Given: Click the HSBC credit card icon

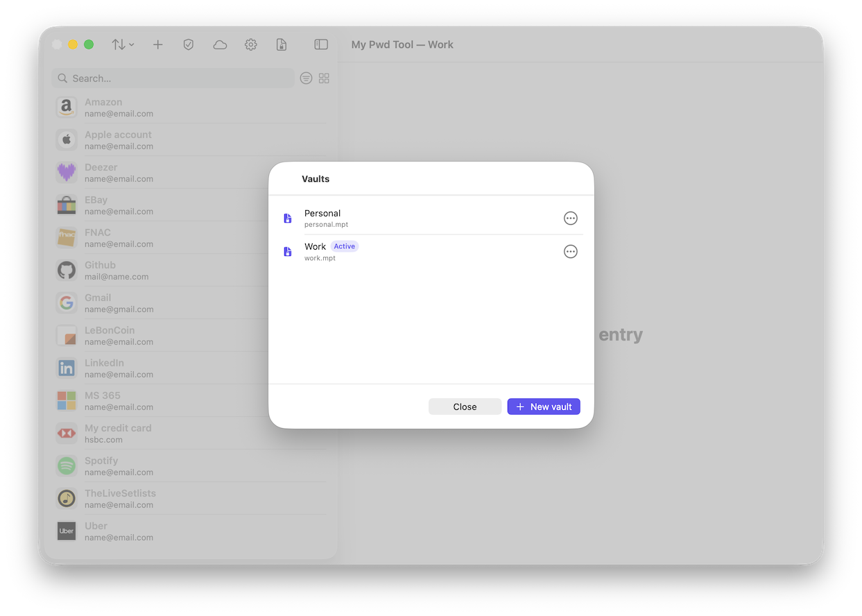Looking at the screenshot, I should [67, 434].
